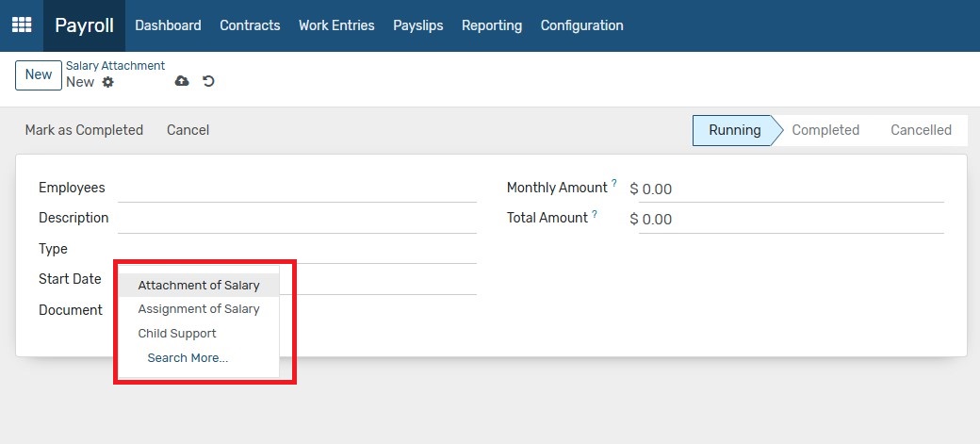Image resolution: width=980 pixels, height=444 pixels.
Task: Select Attachment of Salary from dropdown
Action: click(x=199, y=286)
